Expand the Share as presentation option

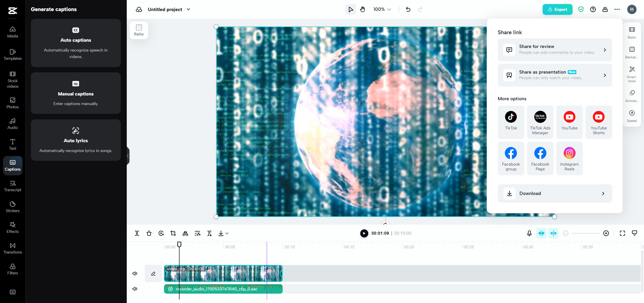(x=554, y=75)
